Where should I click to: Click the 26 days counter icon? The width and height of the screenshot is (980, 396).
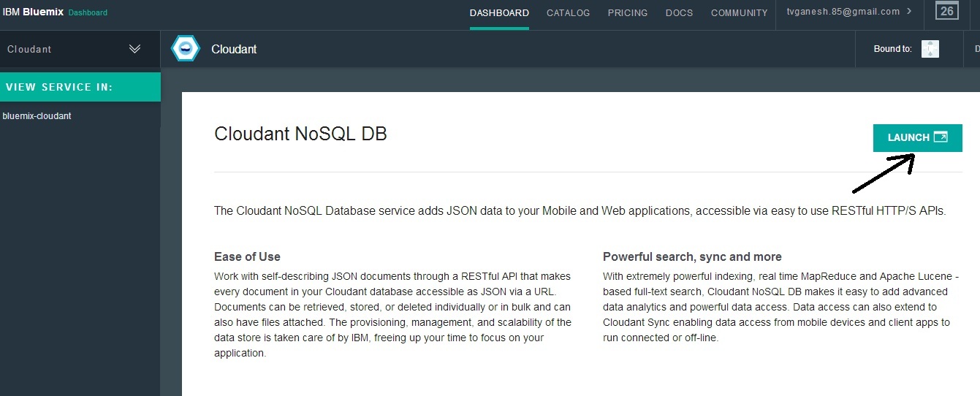947,12
